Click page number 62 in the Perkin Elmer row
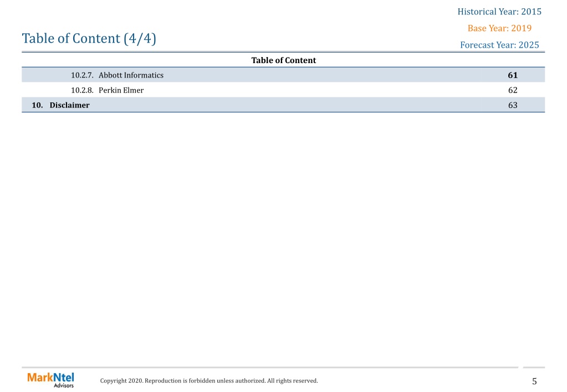 513,90
